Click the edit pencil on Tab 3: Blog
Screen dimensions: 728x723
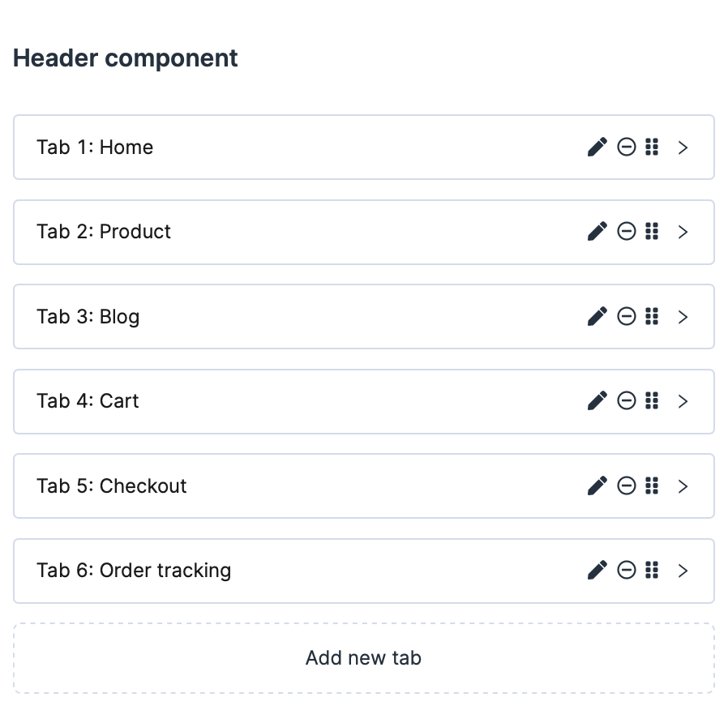tap(597, 316)
